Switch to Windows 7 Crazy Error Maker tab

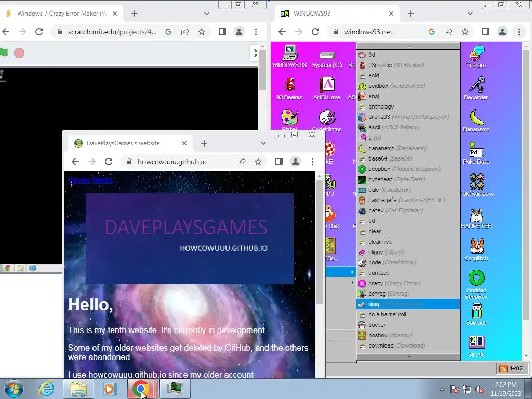coord(62,14)
